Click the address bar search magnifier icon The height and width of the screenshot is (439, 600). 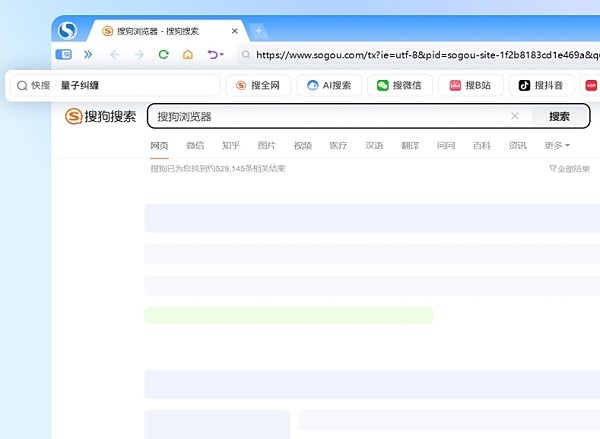tap(244, 56)
